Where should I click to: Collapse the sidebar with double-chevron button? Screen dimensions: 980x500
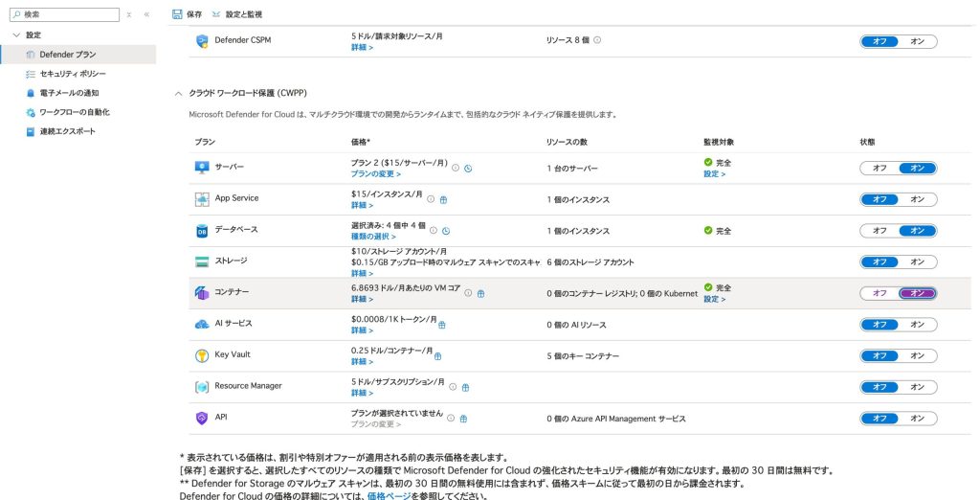[x=146, y=15]
